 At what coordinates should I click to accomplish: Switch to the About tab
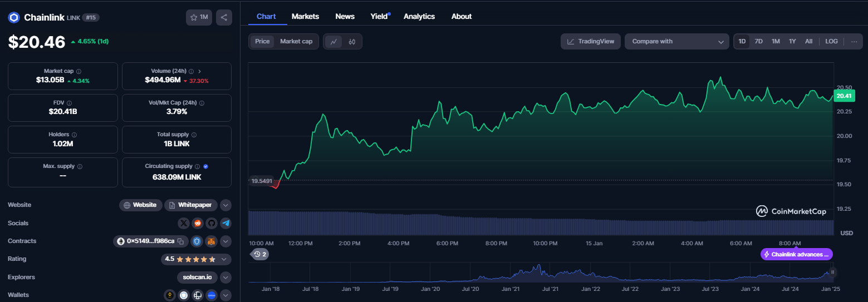[x=462, y=16]
